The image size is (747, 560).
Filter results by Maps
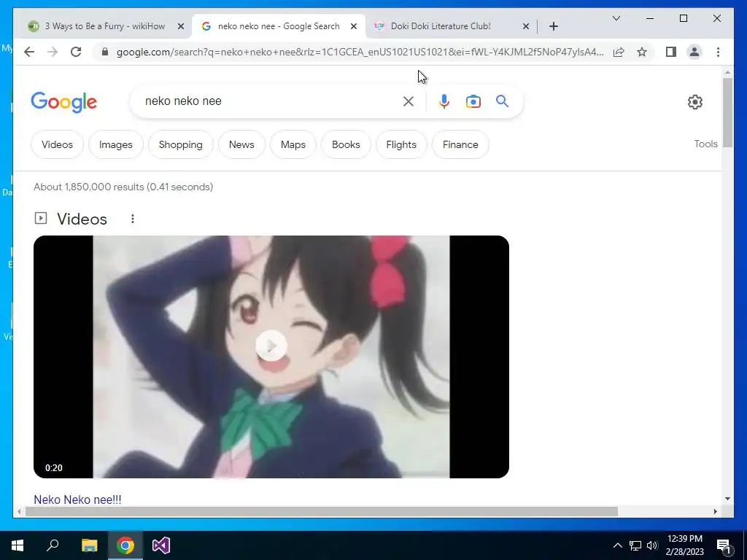coord(293,144)
